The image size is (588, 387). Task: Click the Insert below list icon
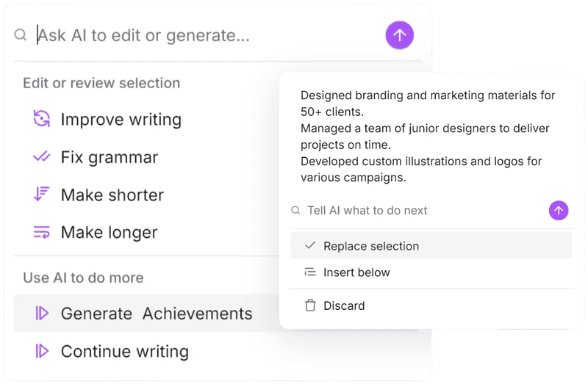(310, 272)
